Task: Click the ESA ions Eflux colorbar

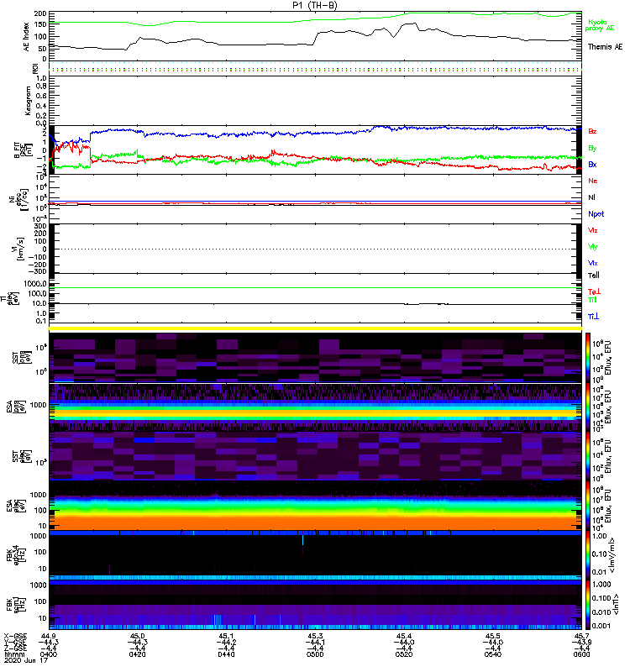Action: pyautogui.click(x=588, y=407)
